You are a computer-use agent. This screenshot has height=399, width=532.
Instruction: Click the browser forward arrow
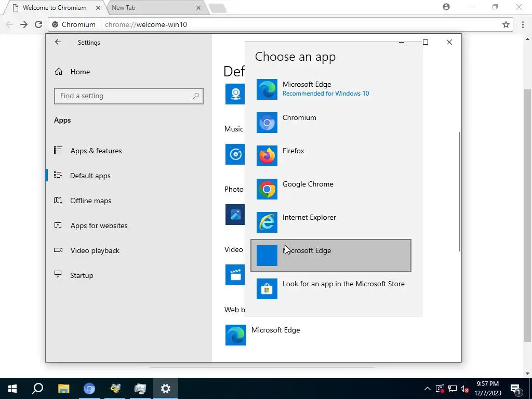pos(24,24)
